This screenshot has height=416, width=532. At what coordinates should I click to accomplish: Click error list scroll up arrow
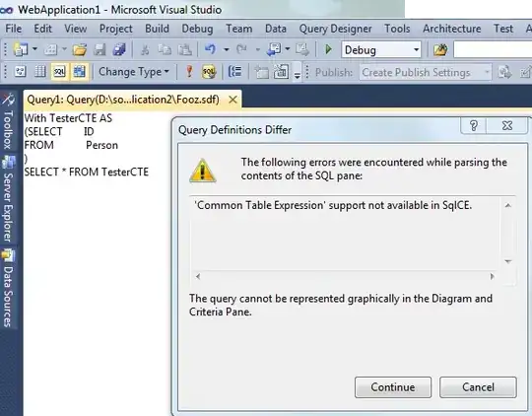pos(508,205)
